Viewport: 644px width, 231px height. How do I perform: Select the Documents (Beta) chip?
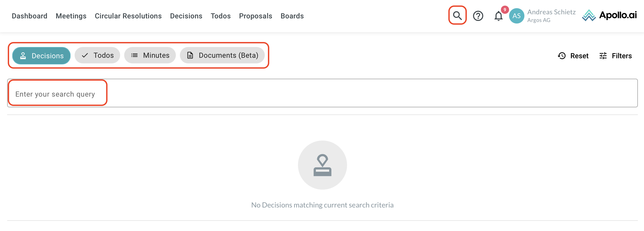point(222,55)
